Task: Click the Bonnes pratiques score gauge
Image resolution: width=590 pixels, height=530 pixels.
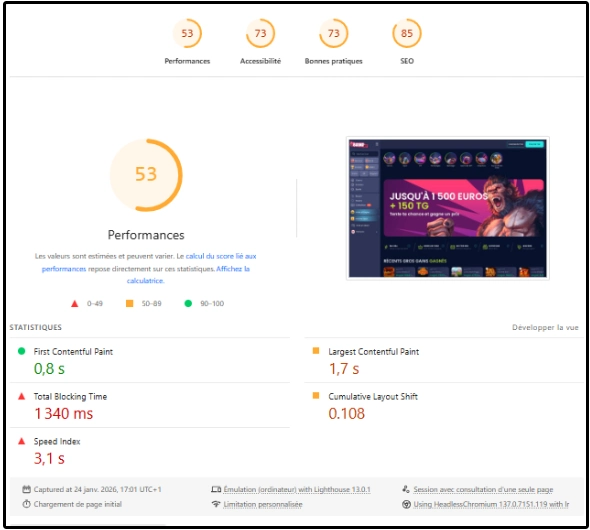Action: tap(333, 33)
